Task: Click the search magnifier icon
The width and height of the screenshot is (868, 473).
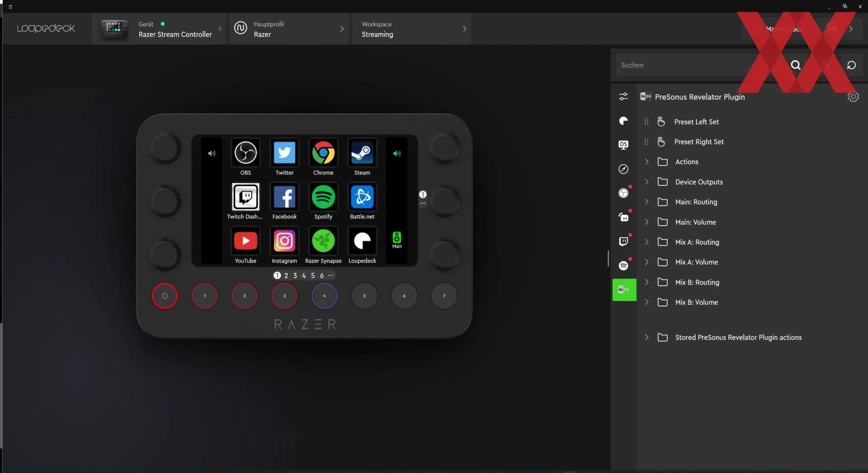Action: pyautogui.click(x=796, y=65)
